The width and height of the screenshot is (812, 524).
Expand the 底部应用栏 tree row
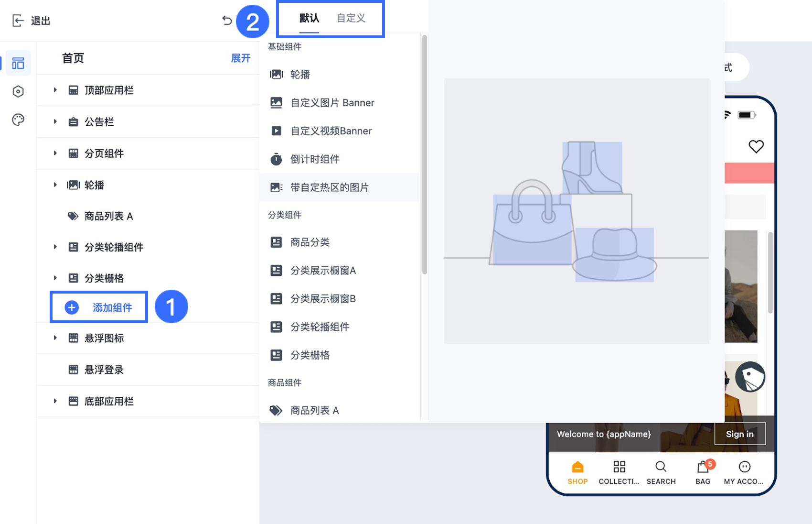55,401
